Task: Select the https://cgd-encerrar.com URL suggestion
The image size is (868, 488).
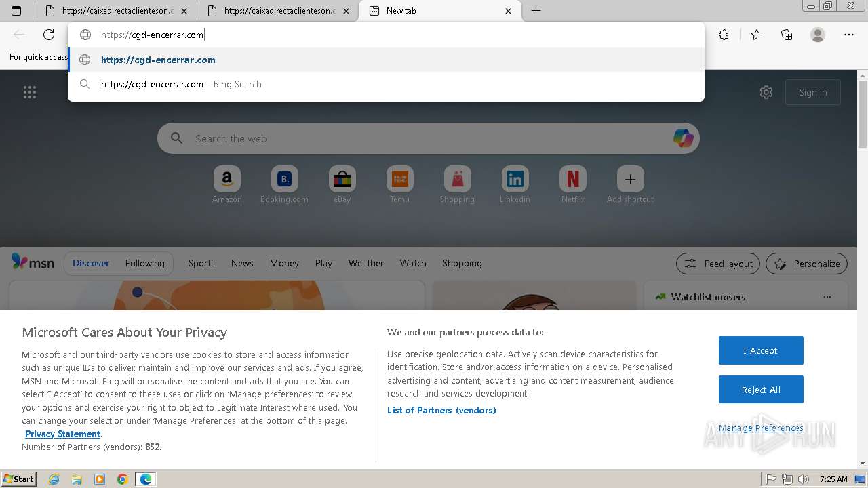Action: pyautogui.click(x=386, y=60)
